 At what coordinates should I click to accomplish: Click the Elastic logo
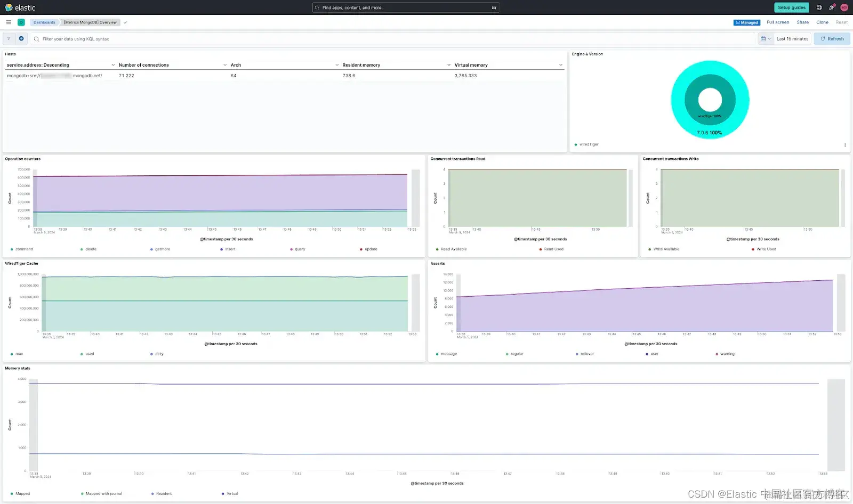(x=20, y=7)
